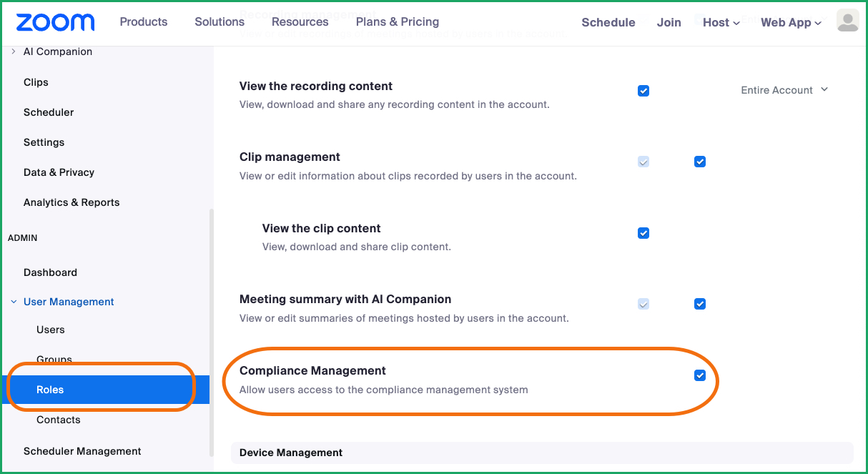Open the Plans & Pricing page

(398, 21)
